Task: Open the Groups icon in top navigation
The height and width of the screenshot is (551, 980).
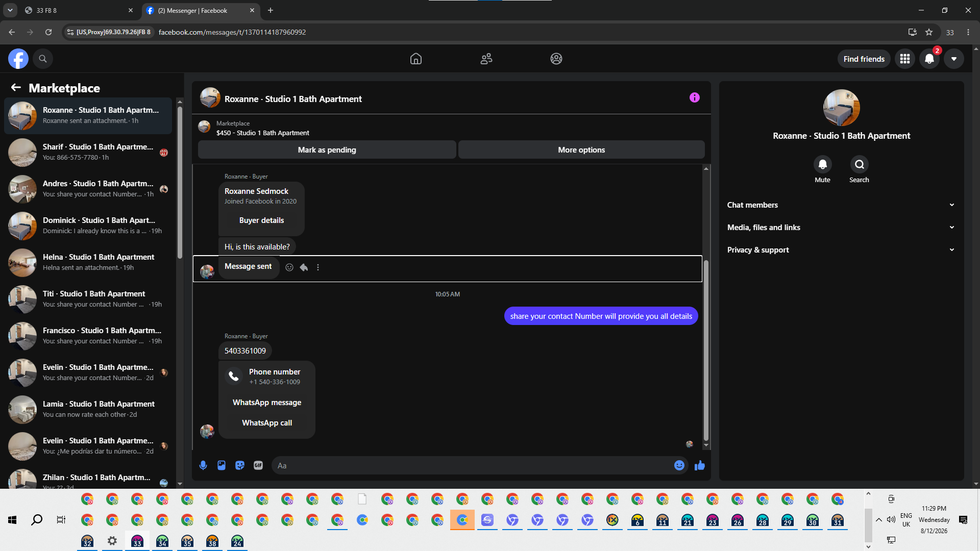Action: (556, 59)
